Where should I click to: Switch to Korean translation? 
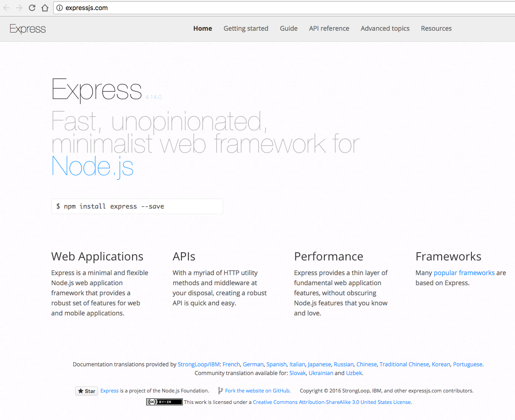(x=441, y=364)
